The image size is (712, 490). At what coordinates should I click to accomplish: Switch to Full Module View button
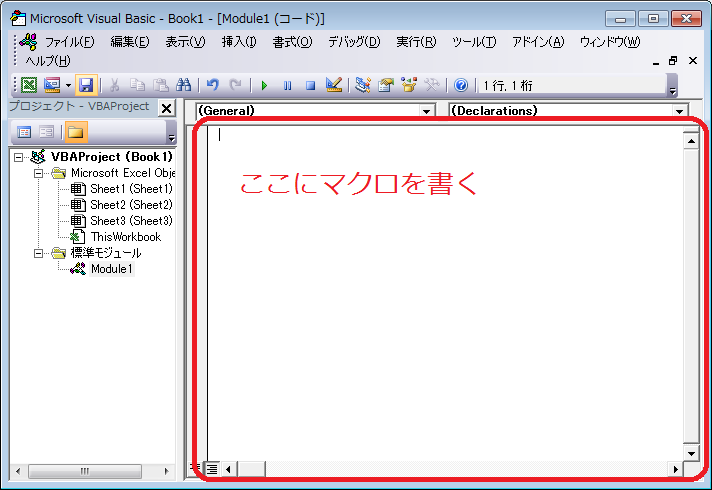(x=212, y=469)
